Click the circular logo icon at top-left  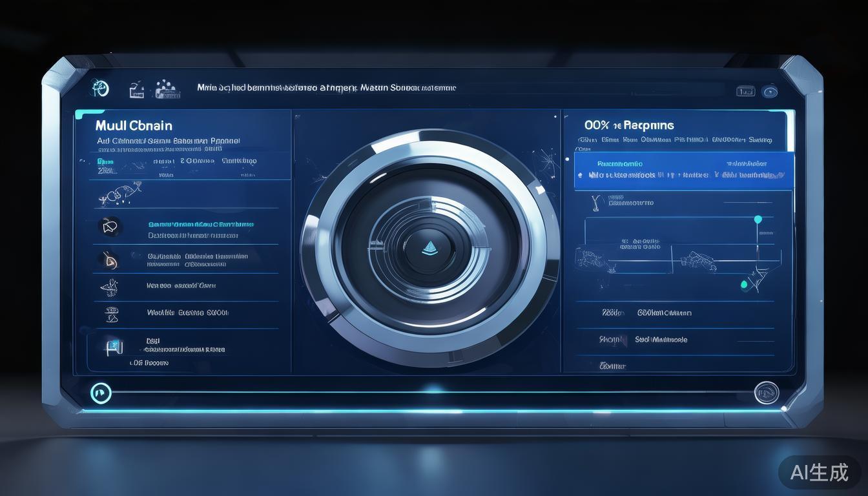click(100, 88)
